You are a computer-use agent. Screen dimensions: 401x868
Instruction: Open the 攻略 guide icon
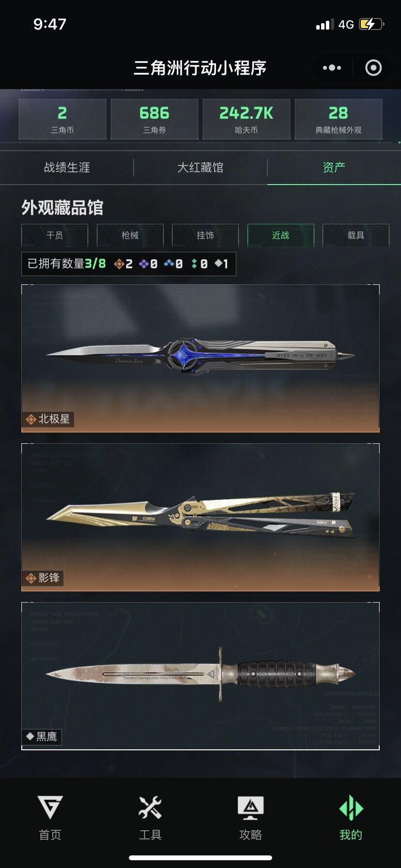(250, 807)
